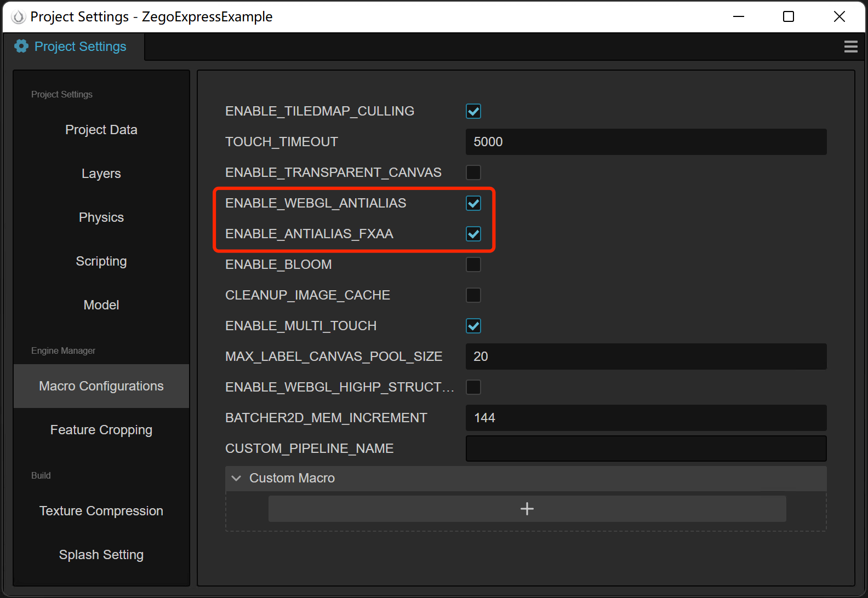
Task: Check CLEANUP_IMAGE_CACHE option
Action: (x=473, y=295)
